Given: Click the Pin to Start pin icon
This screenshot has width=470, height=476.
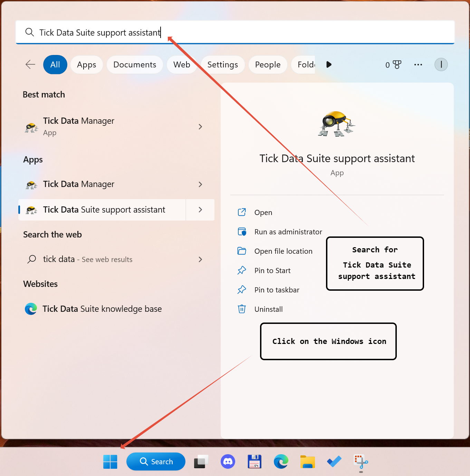Looking at the screenshot, I should (242, 270).
